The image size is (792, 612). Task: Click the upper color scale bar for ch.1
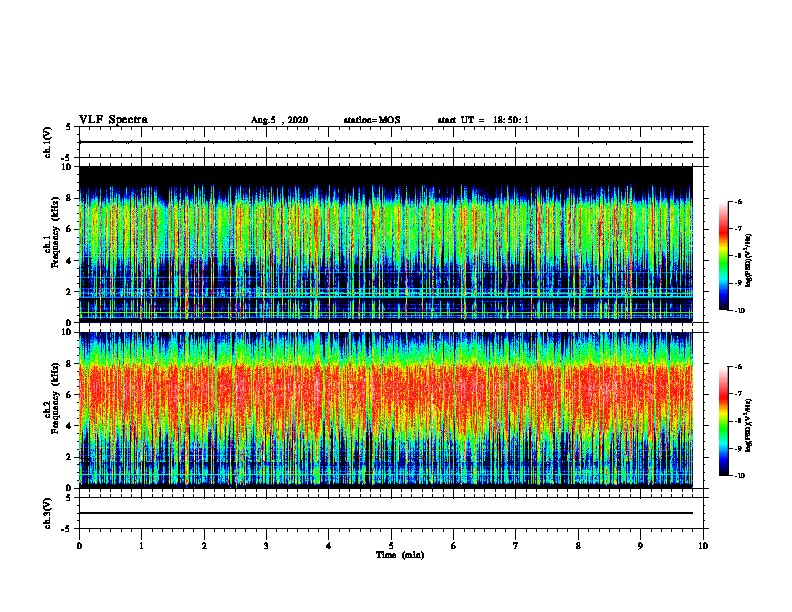[724, 256]
